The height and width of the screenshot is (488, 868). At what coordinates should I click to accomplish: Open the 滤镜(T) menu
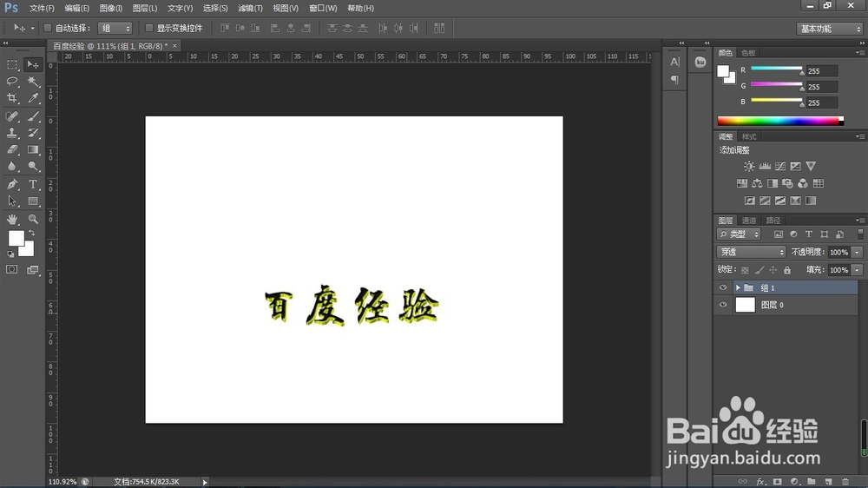250,9
